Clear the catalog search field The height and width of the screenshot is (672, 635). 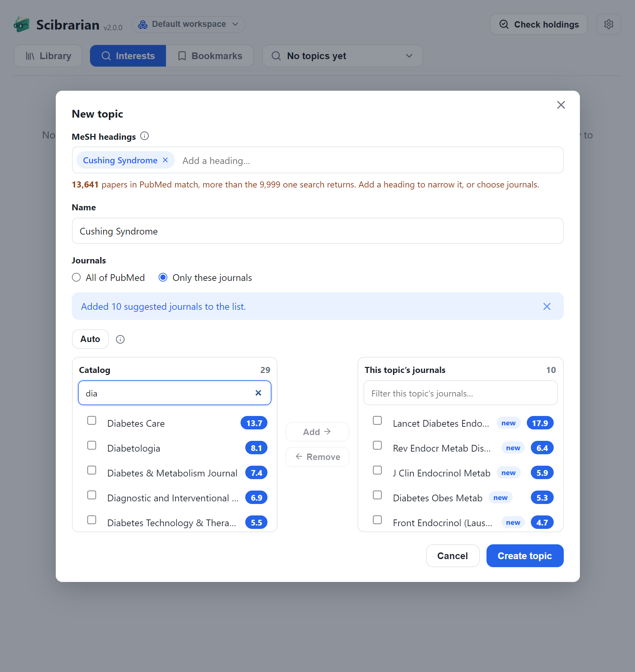[x=258, y=393]
